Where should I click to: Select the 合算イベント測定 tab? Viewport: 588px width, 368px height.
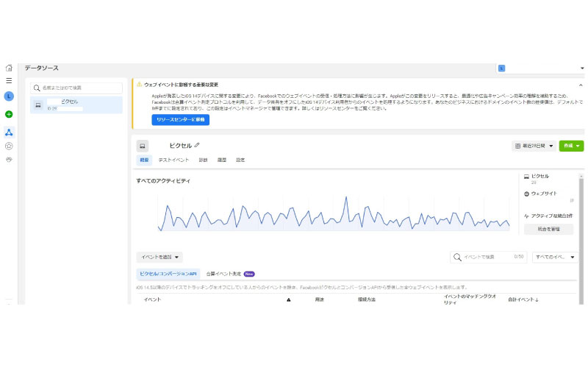tap(230, 274)
